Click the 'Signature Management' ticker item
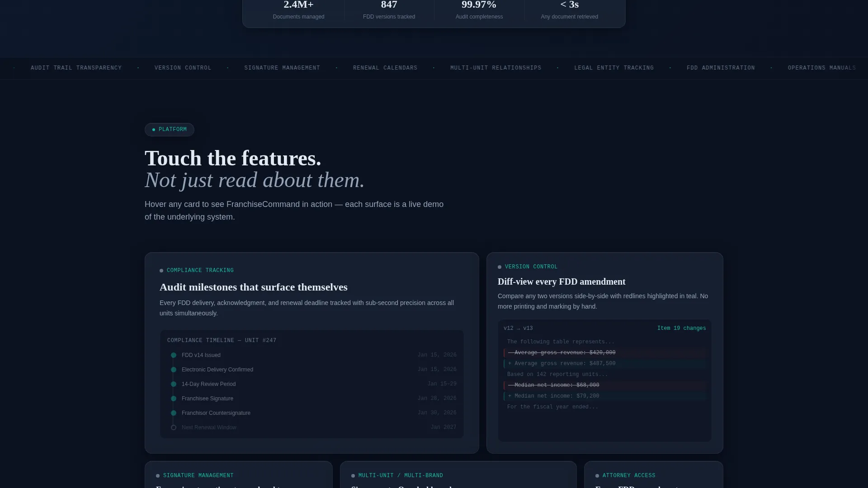The width and height of the screenshot is (868, 488). [282, 68]
